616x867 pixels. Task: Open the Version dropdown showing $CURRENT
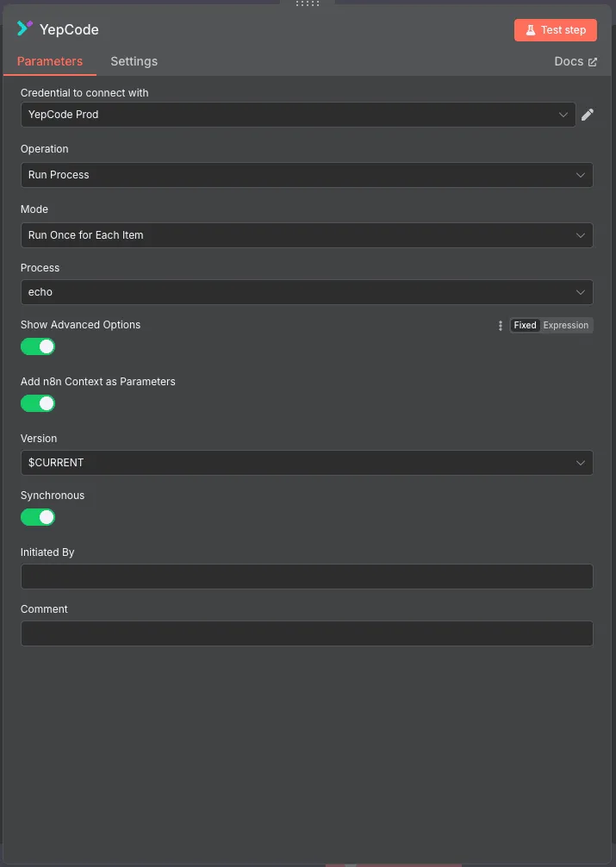point(307,463)
